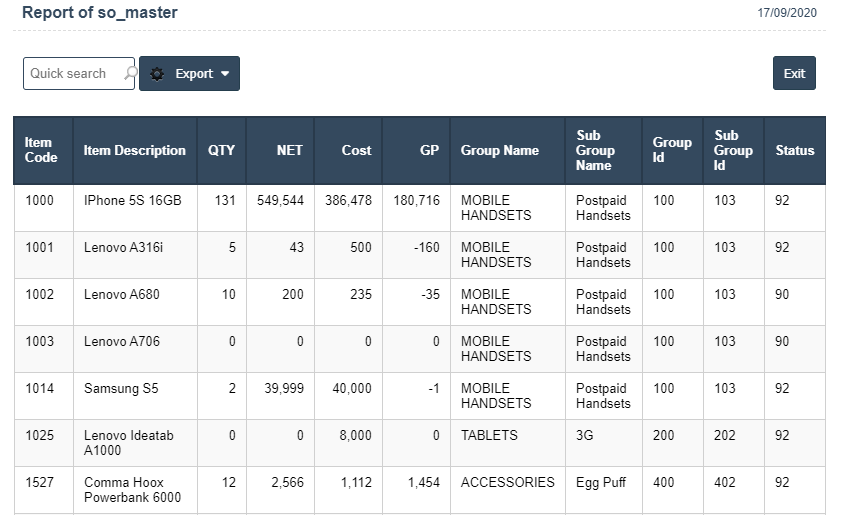Click item code 1002 cell

point(40,295)
